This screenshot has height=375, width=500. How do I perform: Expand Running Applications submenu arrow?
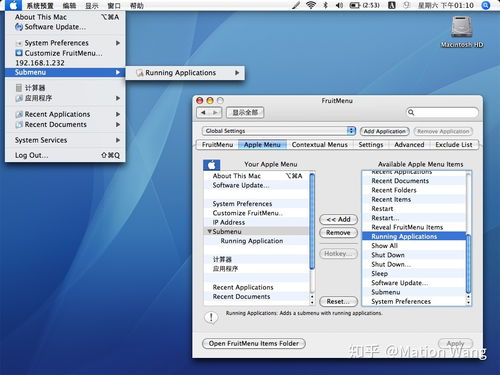pyautogui.click(x=237, y=73)
